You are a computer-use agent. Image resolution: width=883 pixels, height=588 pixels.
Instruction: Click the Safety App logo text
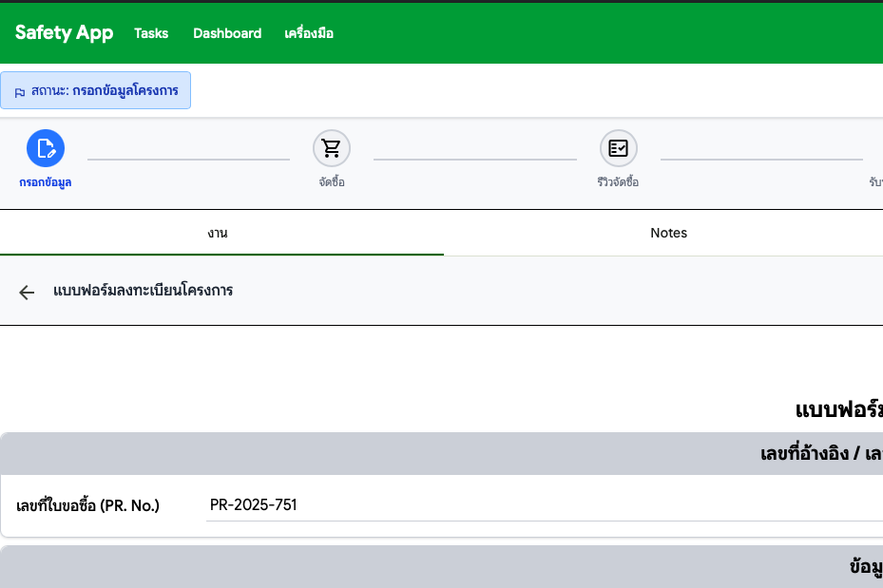[x=64, y=33]
